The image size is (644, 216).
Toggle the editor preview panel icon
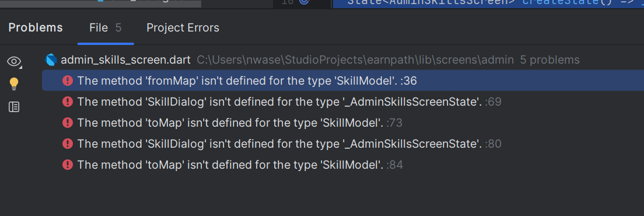click(14, 107)
